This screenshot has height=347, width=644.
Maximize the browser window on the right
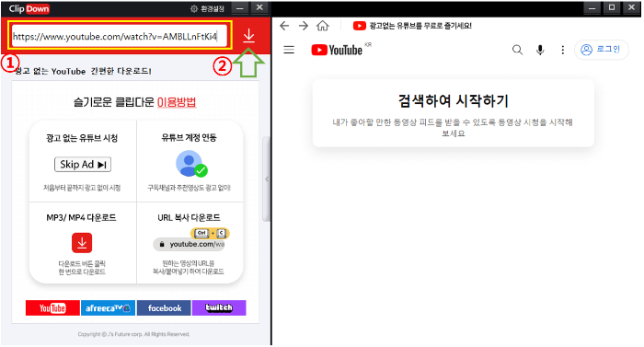pyautogui.click(x=612, y=7)
